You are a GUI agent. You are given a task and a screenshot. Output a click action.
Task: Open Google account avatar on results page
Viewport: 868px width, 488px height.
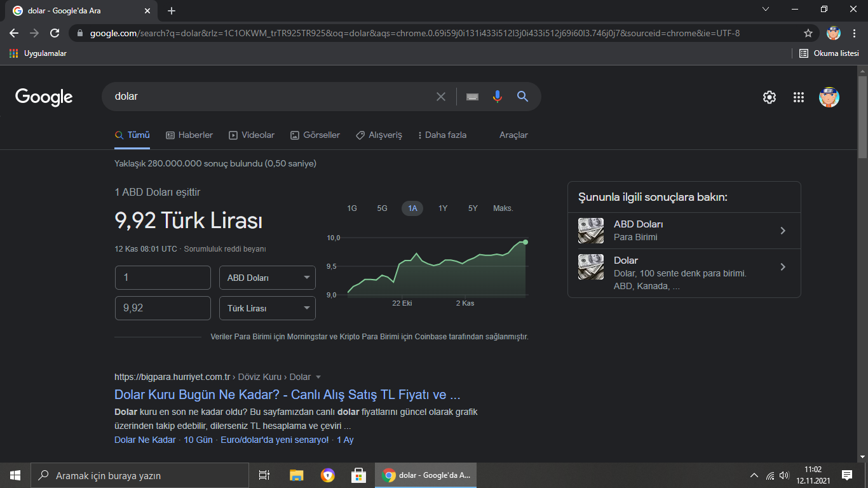tap(829, 97)
